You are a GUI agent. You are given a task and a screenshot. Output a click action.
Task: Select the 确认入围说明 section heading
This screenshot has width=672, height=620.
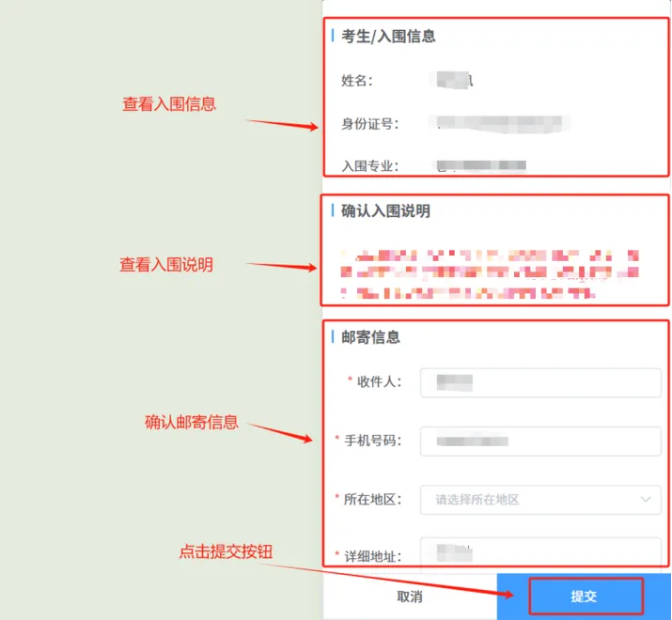(385, 210)
